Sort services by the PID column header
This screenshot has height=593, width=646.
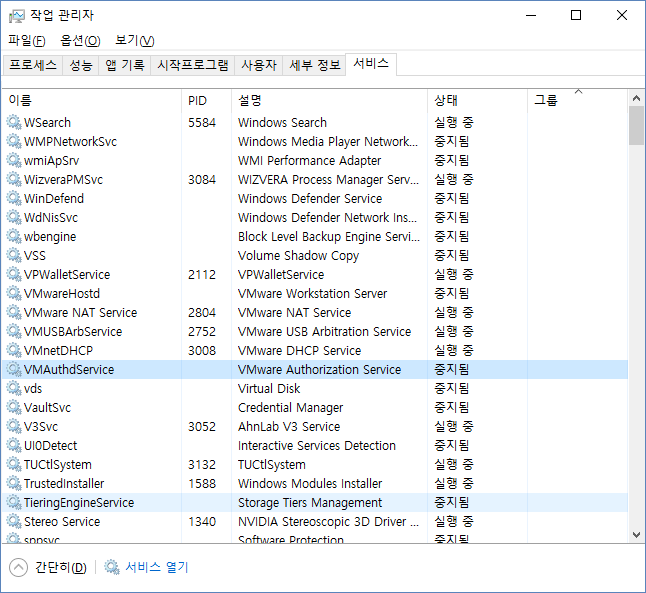[206, 100]
